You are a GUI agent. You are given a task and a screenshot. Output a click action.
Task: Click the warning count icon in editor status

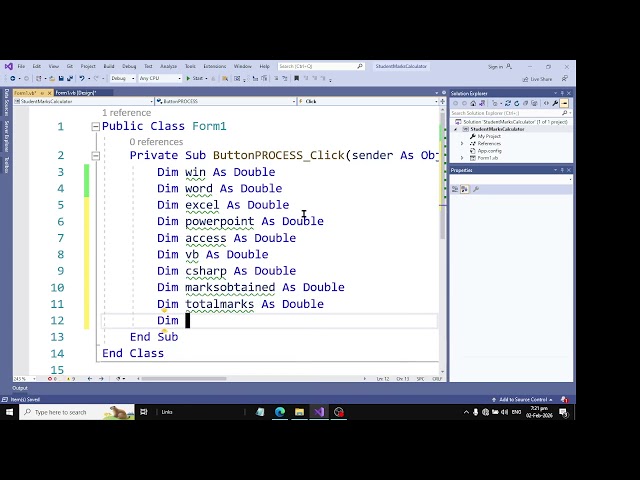(x=69, y=379)
